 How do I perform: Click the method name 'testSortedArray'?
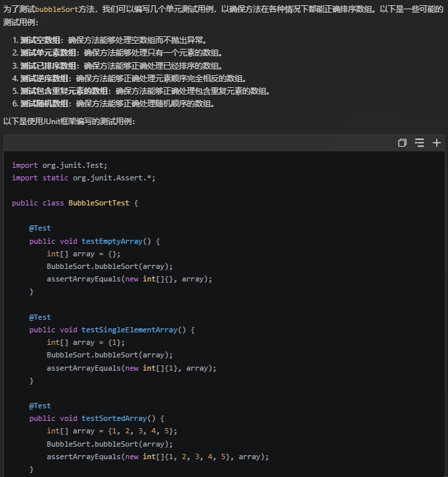tap(114, 418)
